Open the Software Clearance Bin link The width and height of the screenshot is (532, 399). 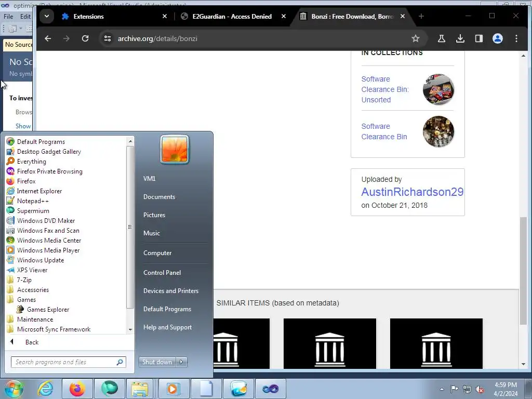(384, 131)
